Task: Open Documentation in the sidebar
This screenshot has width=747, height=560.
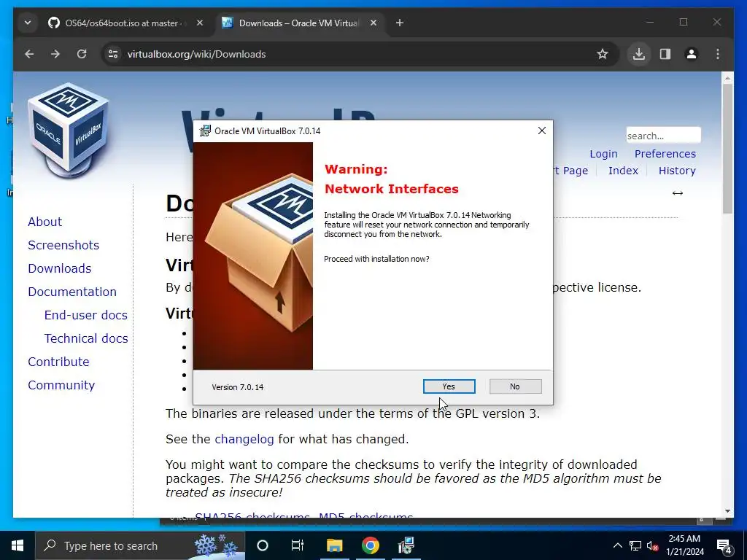Action: coord(72,292)
